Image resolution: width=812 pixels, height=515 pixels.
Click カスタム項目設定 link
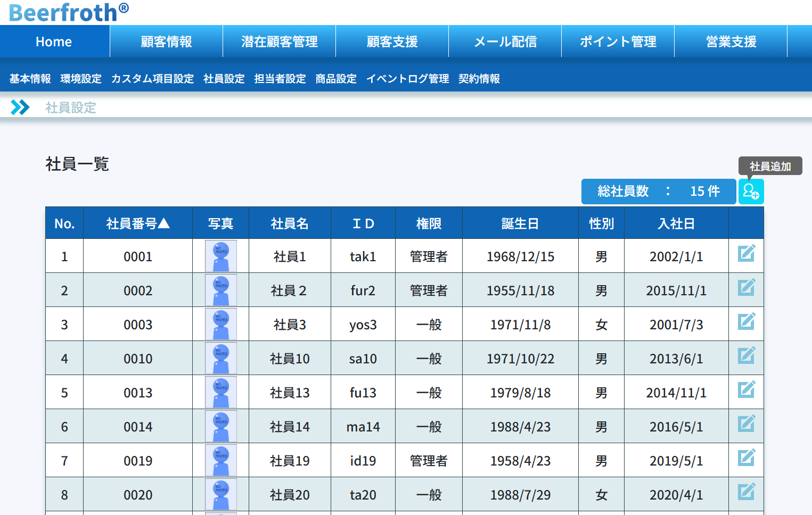pyautogui.click(x=152, y=79)
